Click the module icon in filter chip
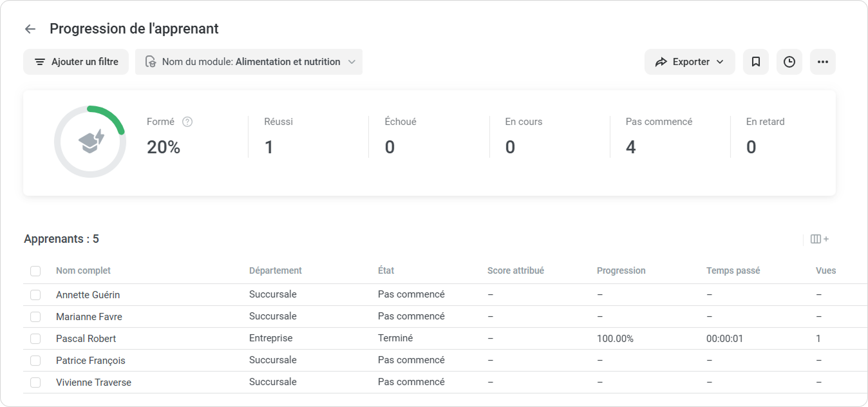This screenshot has height=407, width=868. point(151,62)
